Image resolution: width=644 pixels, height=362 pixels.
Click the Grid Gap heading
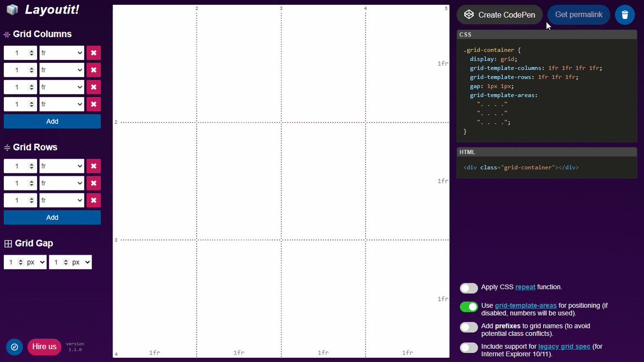click(34, 243)
